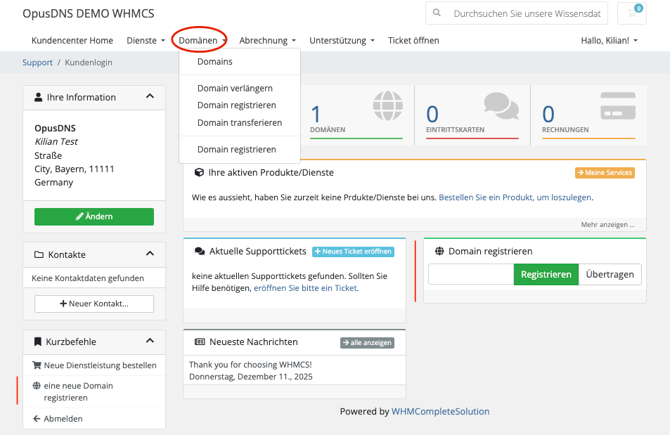
Task: Open the Abrechnung dropdown menu
Action: pyautogui.click(x=267, y=41)
